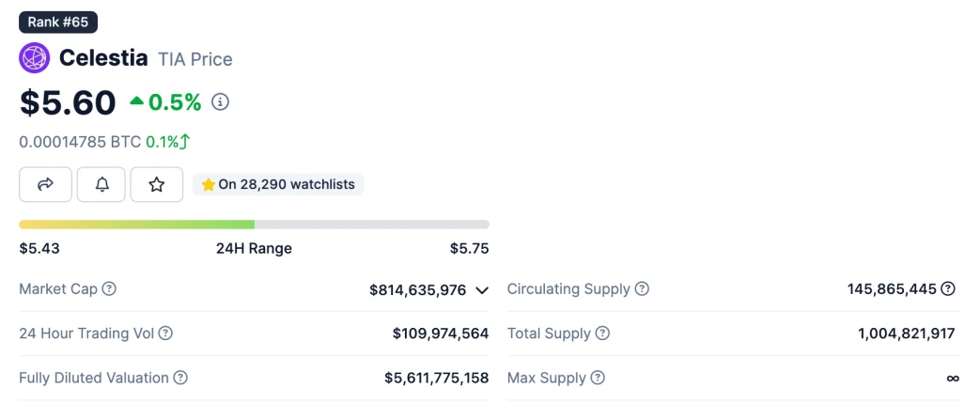Click Max Supply help icon
The image size is (980, 419).
pyautogui.click(x=598, y=378)
